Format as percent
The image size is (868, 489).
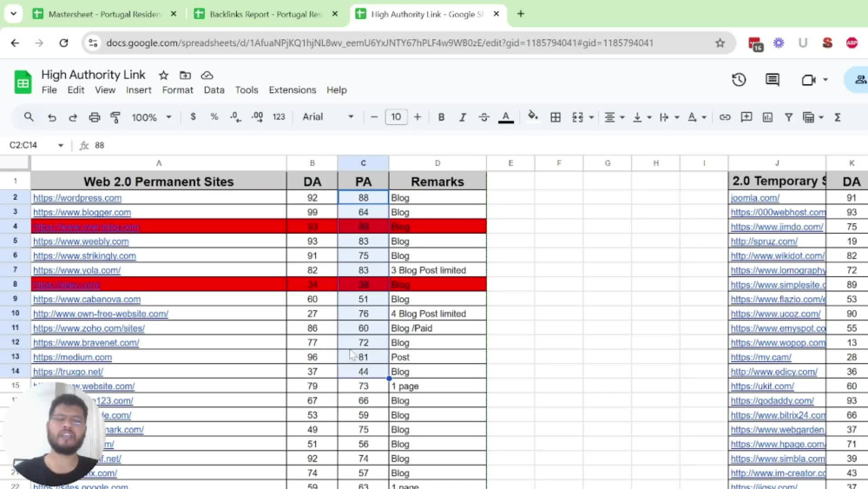[214, 117]
